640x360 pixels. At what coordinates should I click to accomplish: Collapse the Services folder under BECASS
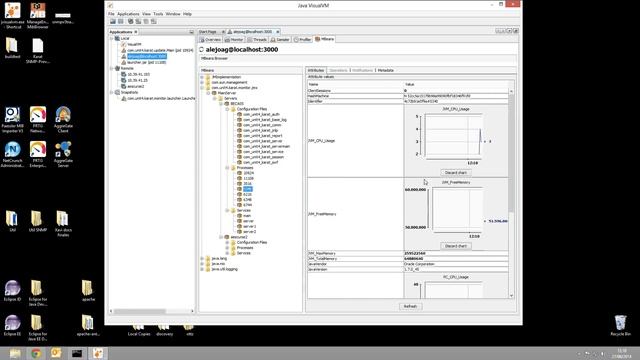pos(227,210)
